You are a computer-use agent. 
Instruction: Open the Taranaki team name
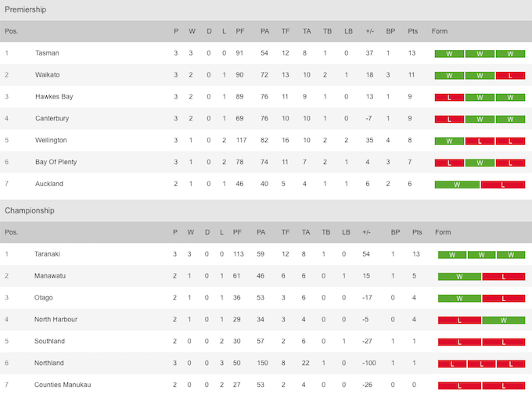click(x=47, y=254)
